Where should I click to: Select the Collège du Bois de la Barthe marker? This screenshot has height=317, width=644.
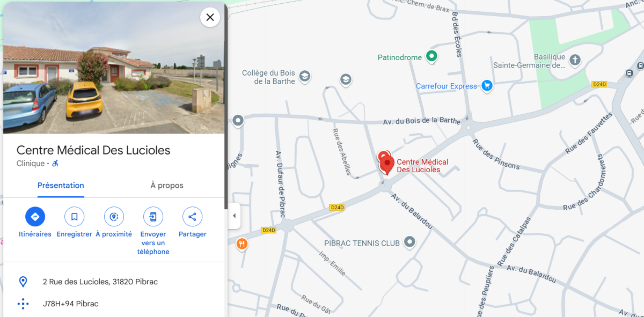tap(305, 76)
